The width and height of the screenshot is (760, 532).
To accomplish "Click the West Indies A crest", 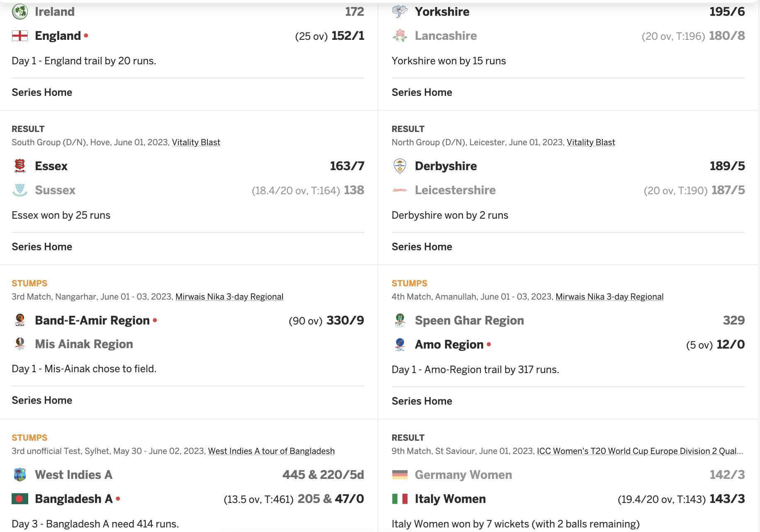I will coord(20,475).
